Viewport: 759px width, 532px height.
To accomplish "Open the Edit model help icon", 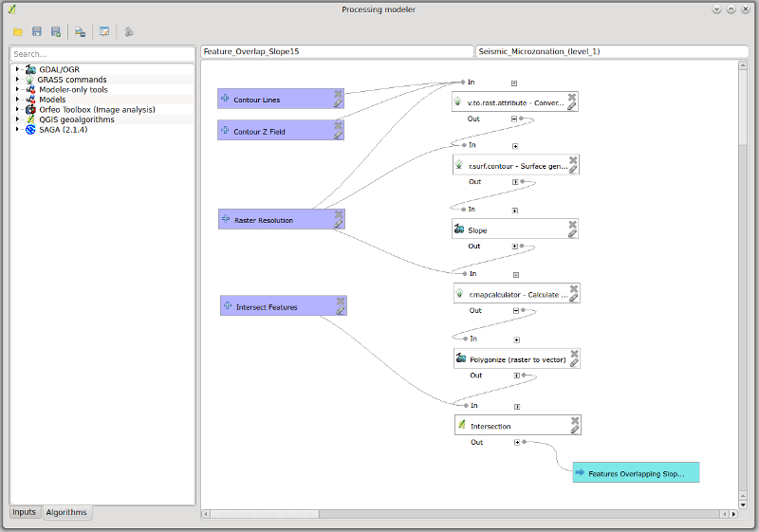I will [x=104, y=31].
